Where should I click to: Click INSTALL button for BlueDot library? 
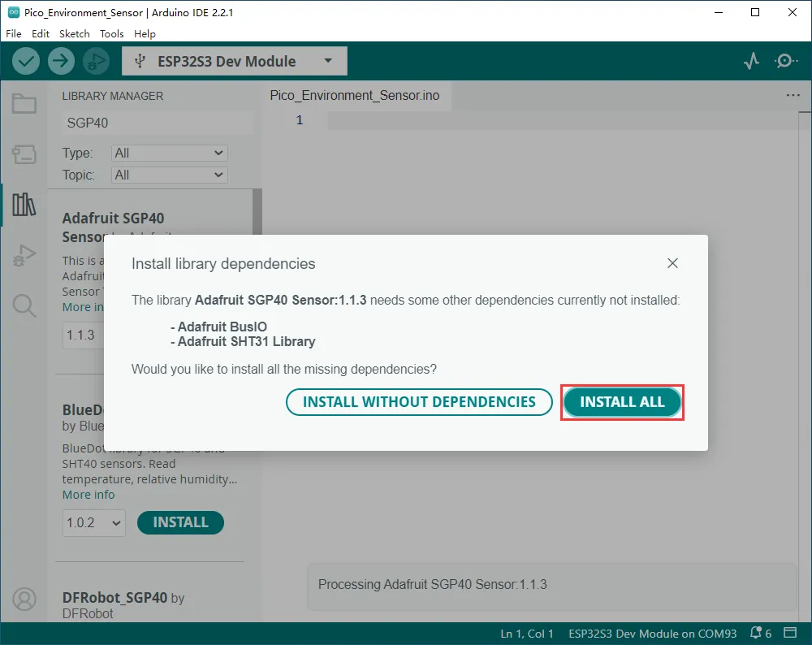coord(180,522)
